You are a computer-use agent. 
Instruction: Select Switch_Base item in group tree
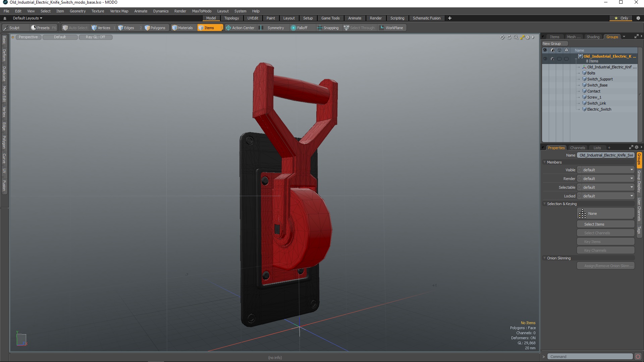coord(597,85)
